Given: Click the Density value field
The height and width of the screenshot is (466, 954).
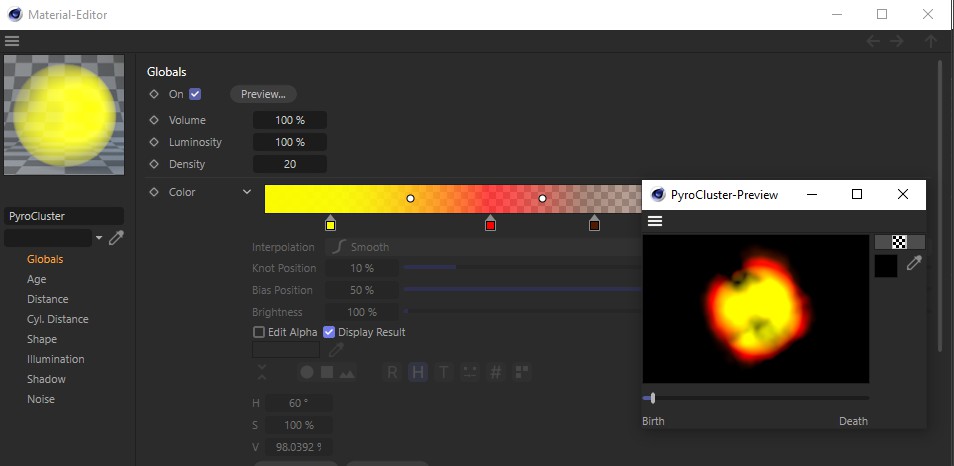Looking at the screenshot, I should (x=290, y=164).
